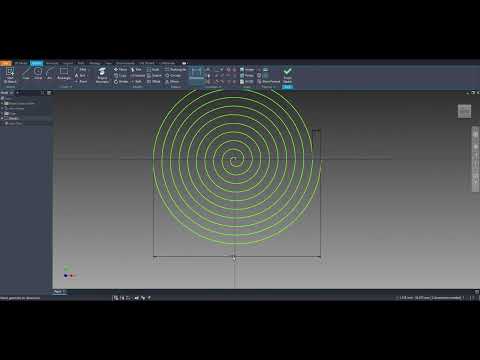Click the navigation bar on right edge
This screenshot has width=480, height=360.
(x=475, y=159)
